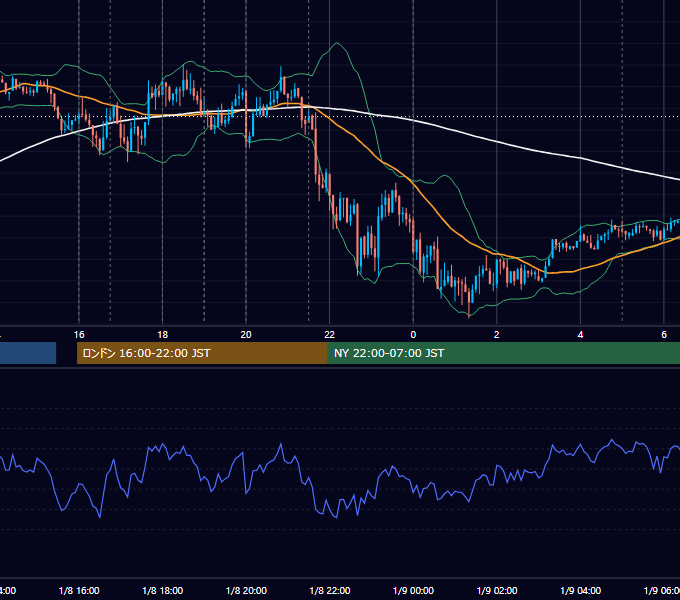Click the '2' hour label on the upper axis
Screen dimensions: 680x600
pyautogui.click(x=497, y=335)
